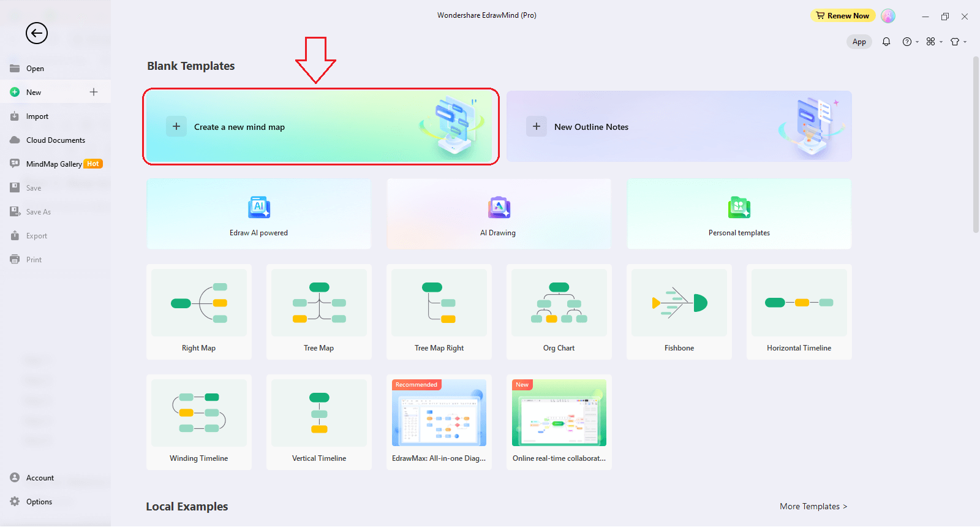Open the Online real-time collaboration card

(x=559, y=422)
